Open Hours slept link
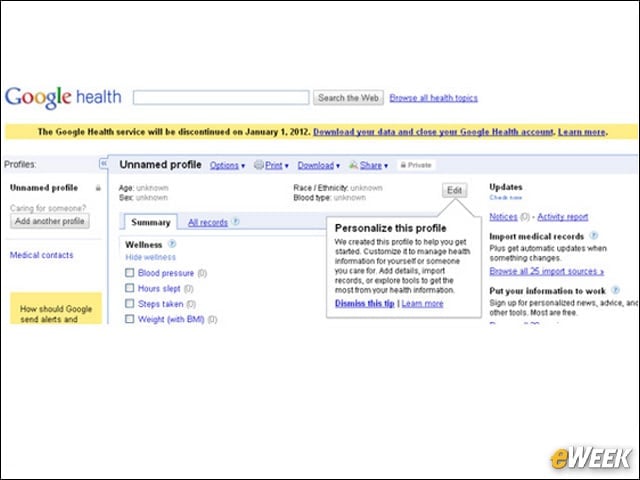Image resolution: width=640 pixels, height=480 pixels. [159, 289]
